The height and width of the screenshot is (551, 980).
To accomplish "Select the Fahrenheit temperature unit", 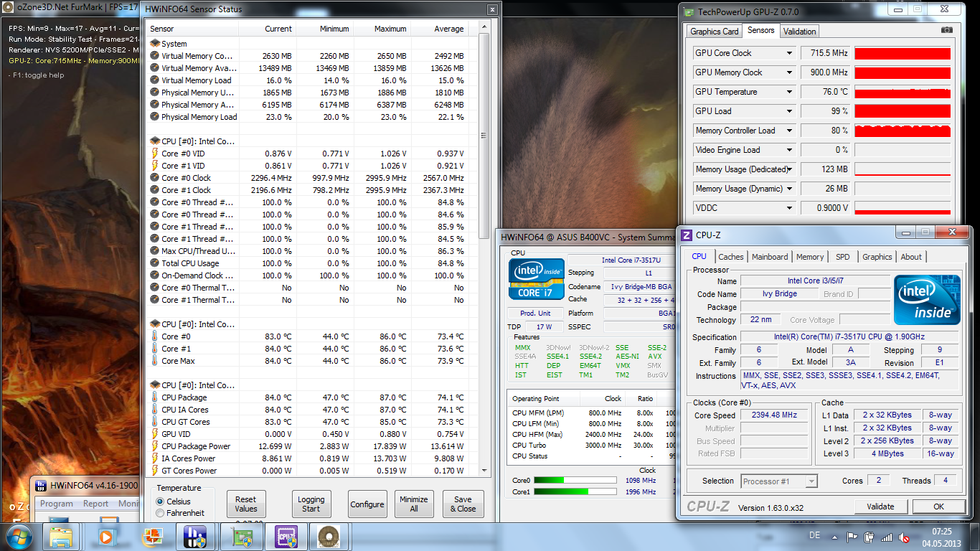I will coord(160,513).
